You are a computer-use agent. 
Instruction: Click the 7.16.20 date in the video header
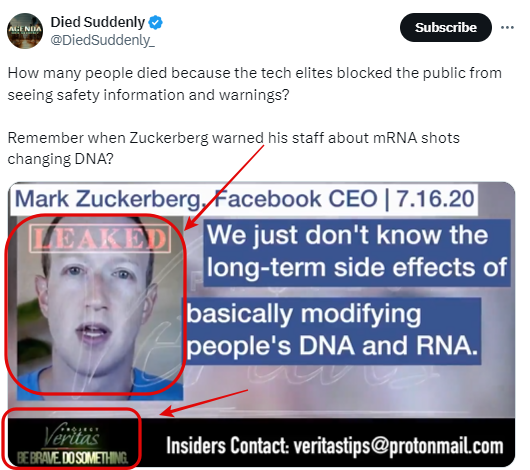(435, 199)
